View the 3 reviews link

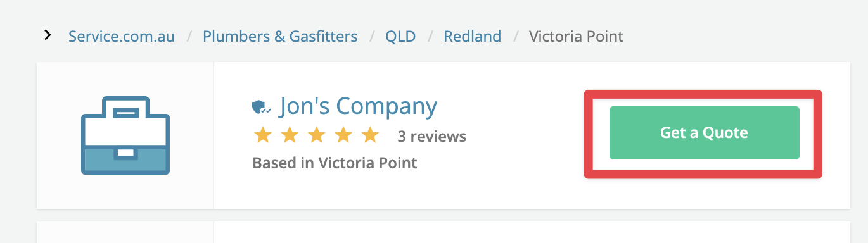431,136
